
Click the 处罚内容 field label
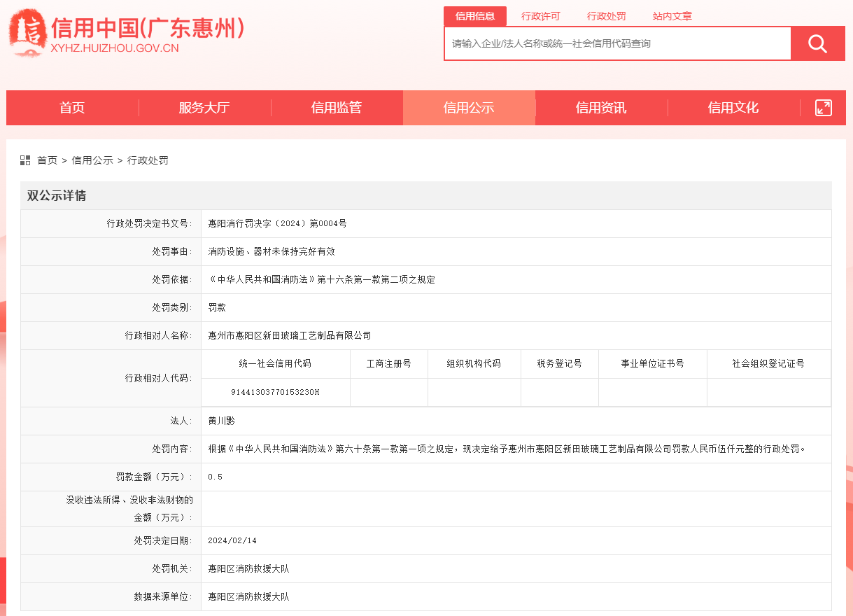tap(171, 449)
